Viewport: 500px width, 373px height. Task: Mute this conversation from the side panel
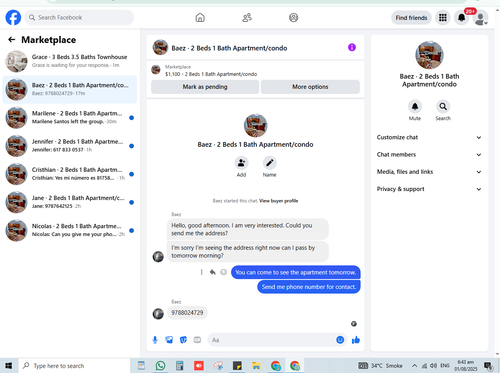pyautogui.click(x=415, y=106)
